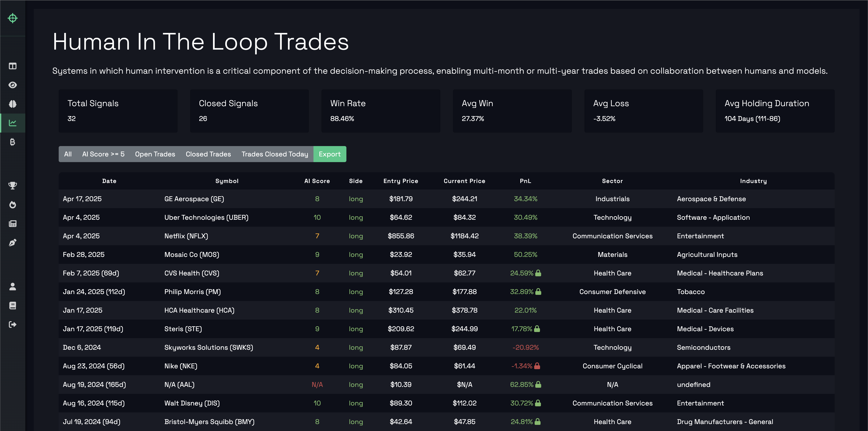Click lock icon in Philip Morris row
The width and height of the screenshot is (868, 431).
point(538,291)
